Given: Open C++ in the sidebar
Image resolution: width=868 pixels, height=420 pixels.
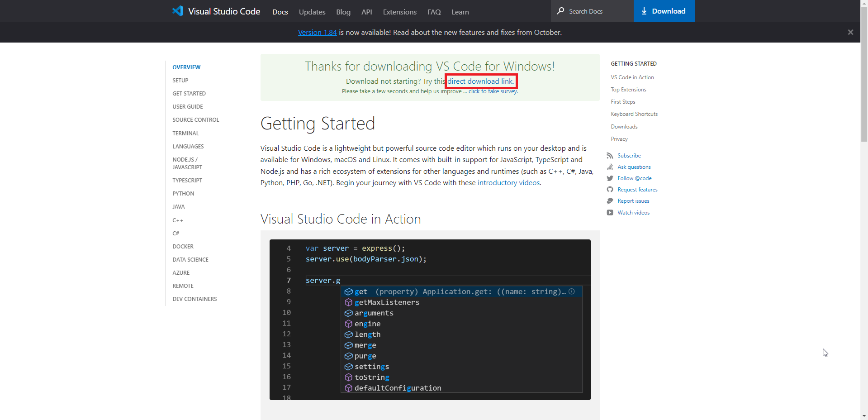Looking at the screenshot, I should pyautogui.click(x=178, y=220).
